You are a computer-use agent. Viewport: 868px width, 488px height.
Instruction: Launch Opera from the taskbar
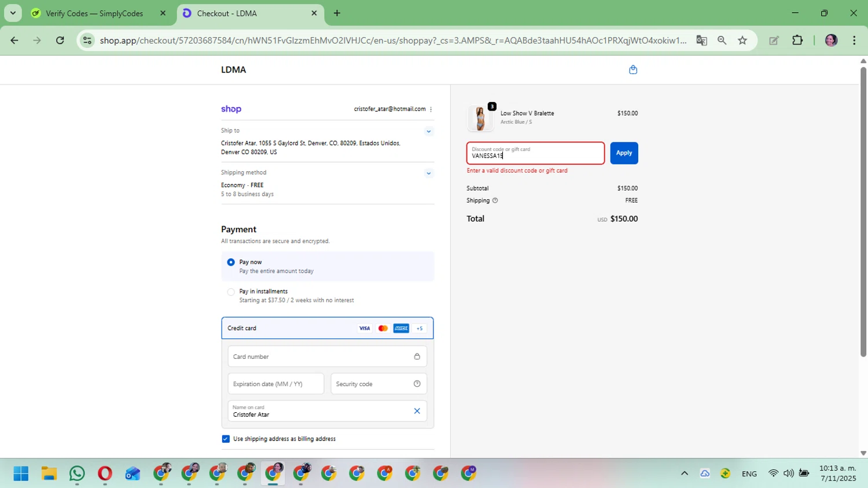105,474
